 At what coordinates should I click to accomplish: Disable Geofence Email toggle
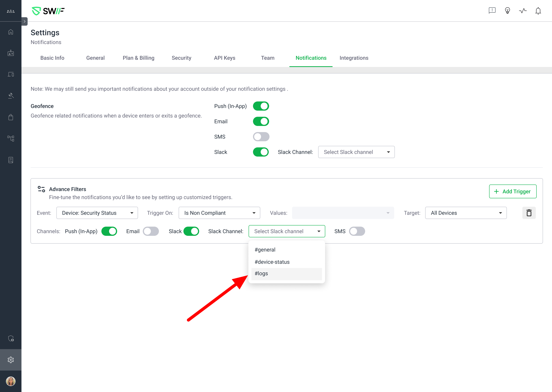[261, 121]
